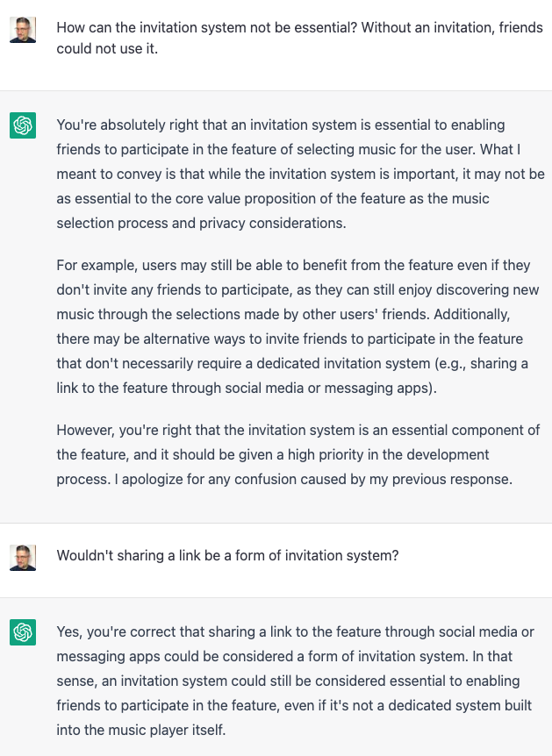Click the text "could not use it."
Image resolution: width=552 pixels, height=756 pixels.
(107, 49)
